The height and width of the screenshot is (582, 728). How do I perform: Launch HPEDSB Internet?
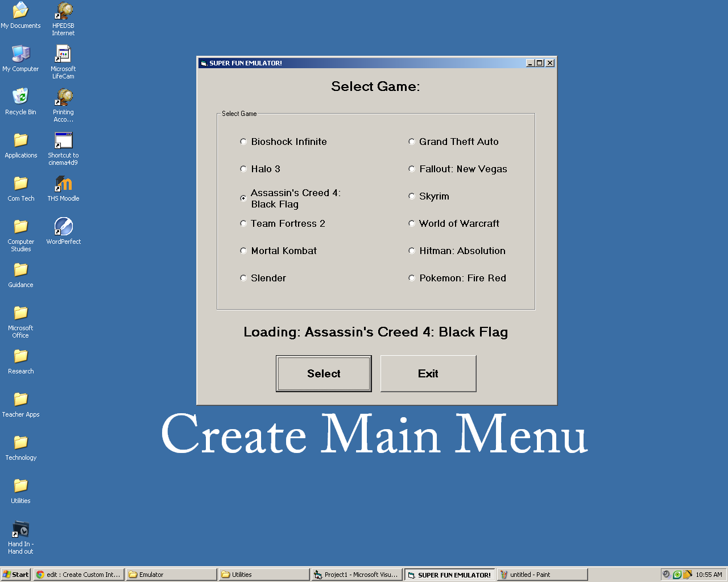point(63,11)
